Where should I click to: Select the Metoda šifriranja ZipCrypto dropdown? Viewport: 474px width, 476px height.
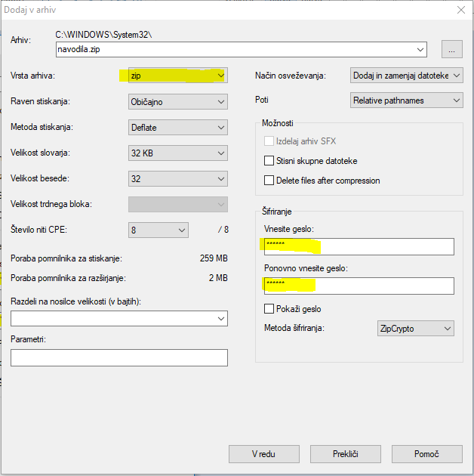click(x=415, y=329)
